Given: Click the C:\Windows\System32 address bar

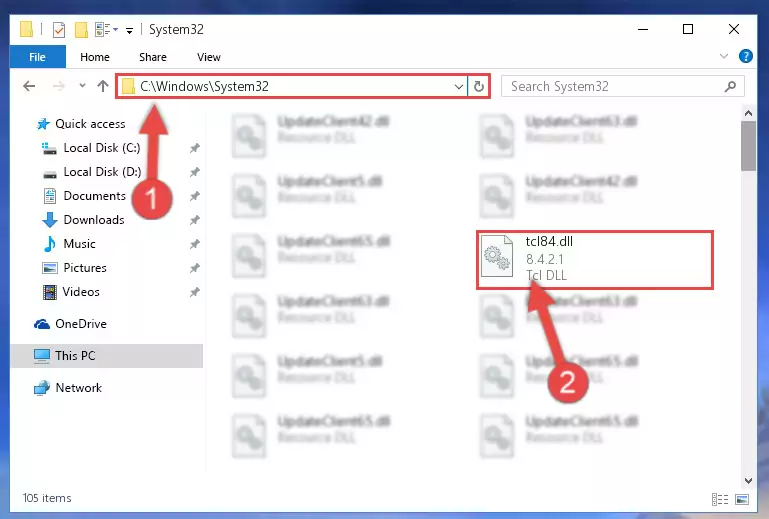Looking at the screenshot, I should (x=291, y=86).
